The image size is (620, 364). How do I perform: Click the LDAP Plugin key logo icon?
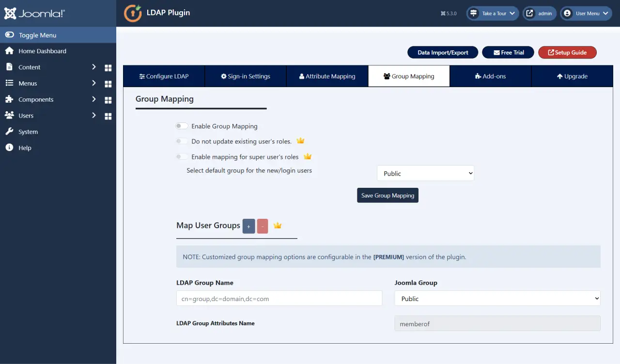[x=133, y=14]
